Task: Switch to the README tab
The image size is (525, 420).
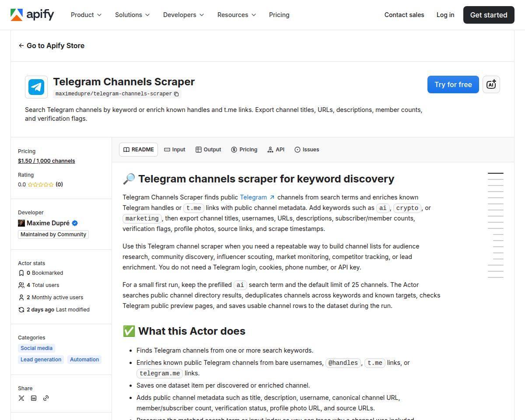Action: (x=138, y=150)
